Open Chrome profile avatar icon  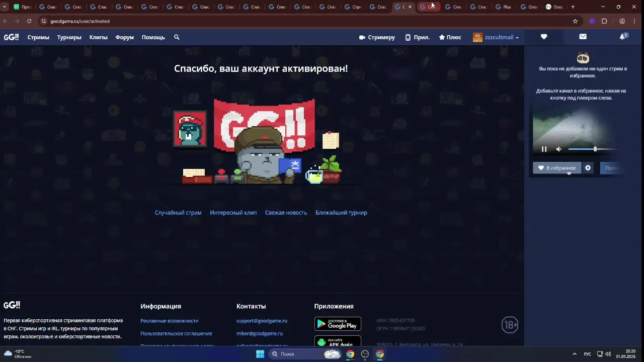tap(622, 21)
